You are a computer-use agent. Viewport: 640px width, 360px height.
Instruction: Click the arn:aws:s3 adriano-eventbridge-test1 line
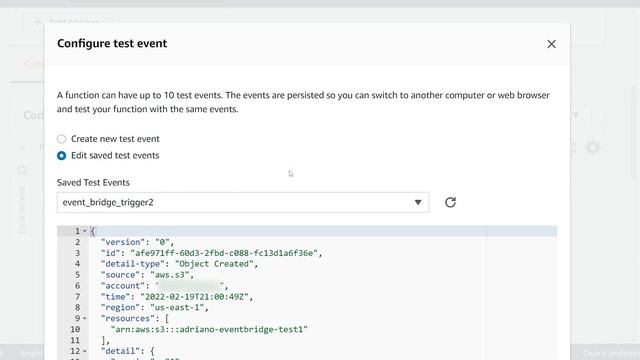(x=209, y=329)
